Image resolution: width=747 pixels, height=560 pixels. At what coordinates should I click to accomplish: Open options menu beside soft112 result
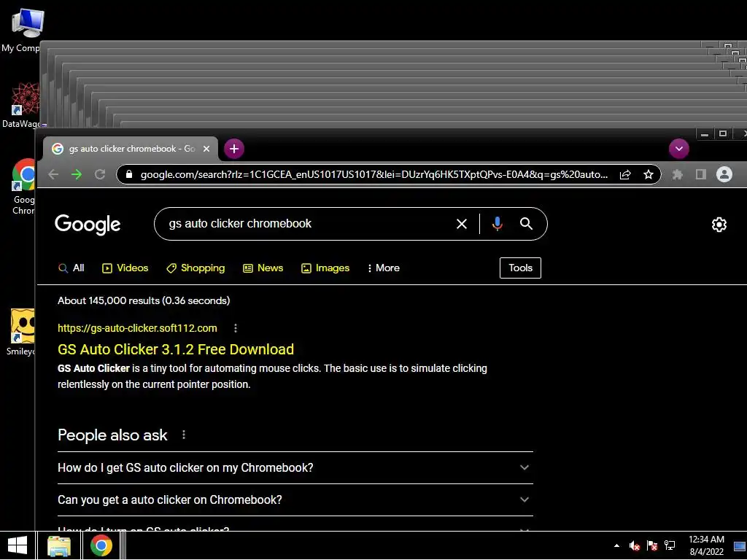pyautogui.click(x=236, y=328)
